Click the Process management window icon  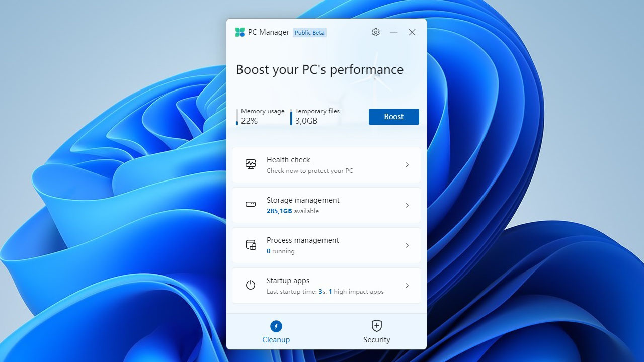point(251,245)
